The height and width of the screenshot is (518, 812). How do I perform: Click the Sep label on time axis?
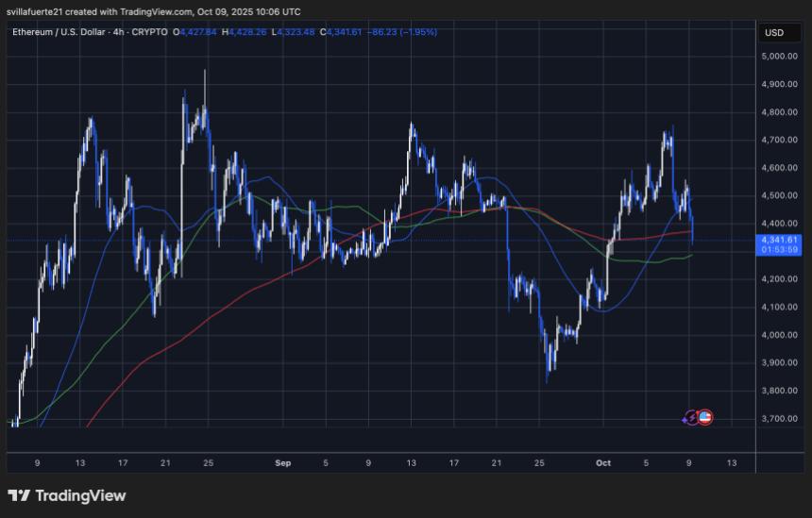tap(281, 463)
